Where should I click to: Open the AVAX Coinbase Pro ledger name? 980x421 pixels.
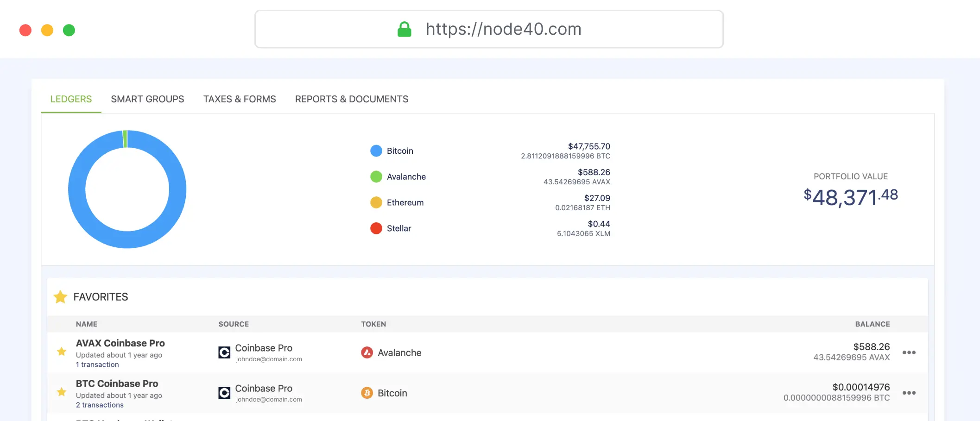[120, 343]
